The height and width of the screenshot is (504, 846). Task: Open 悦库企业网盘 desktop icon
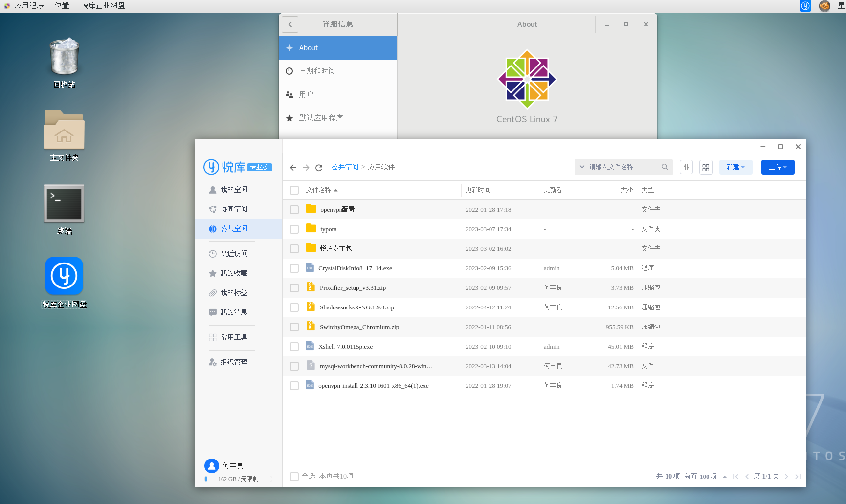(x=64, y=277)
